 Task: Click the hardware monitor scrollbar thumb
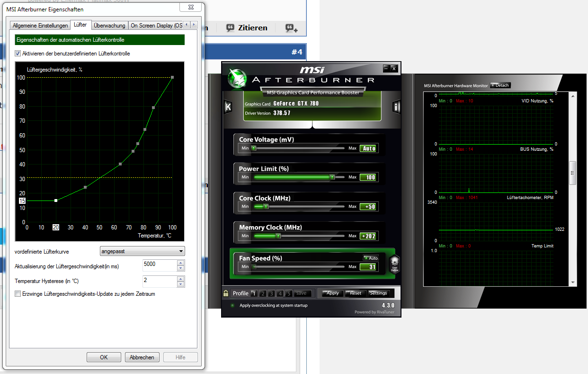pos(573,174)
